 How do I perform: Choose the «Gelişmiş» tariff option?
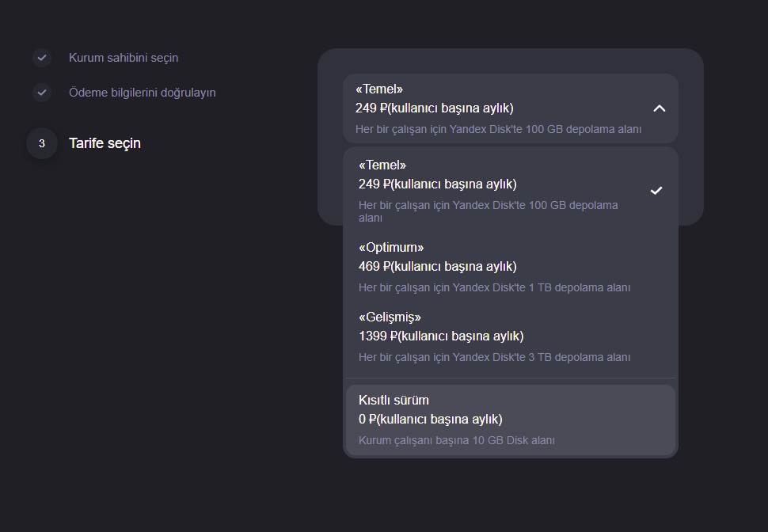[511, 336]
